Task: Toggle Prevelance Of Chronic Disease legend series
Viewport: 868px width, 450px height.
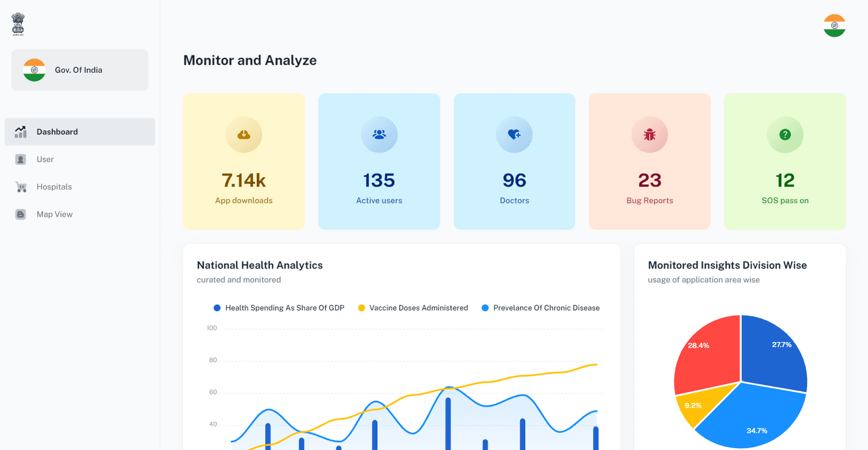Action: pyautogui.click(x=541, y=308)
